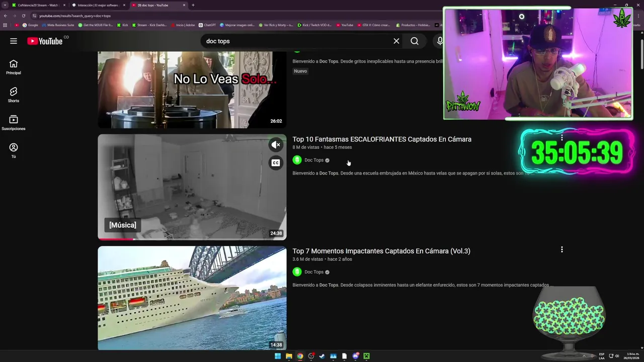Play the cruise ship video thumbnail
Image resolution: width=644 pixels, height=362 pixels.
(x=192, y=298)
